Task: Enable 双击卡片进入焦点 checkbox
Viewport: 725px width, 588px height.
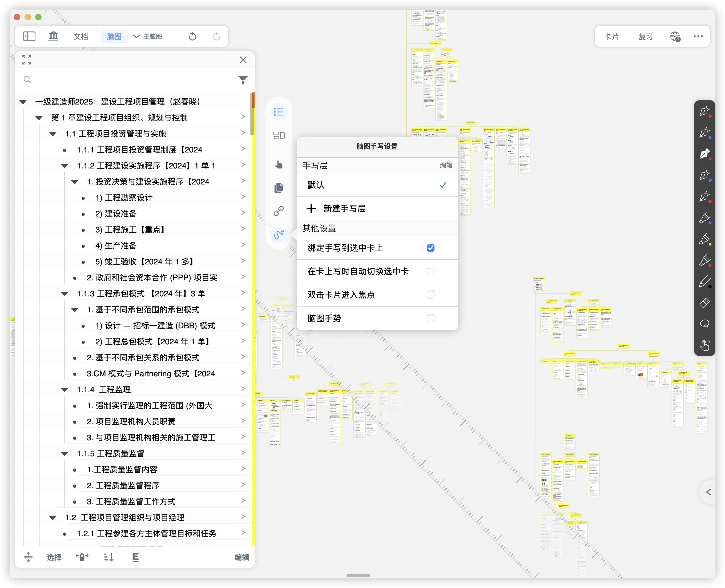Action: 430,295
